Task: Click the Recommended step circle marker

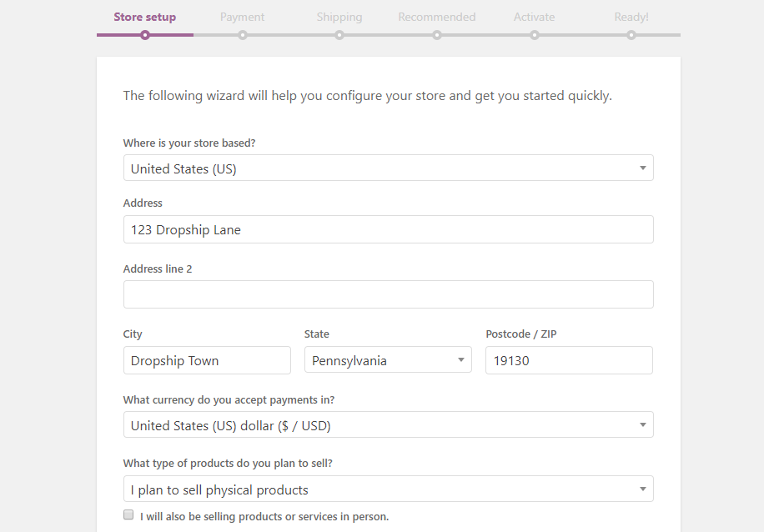Action: coord(437,35)
